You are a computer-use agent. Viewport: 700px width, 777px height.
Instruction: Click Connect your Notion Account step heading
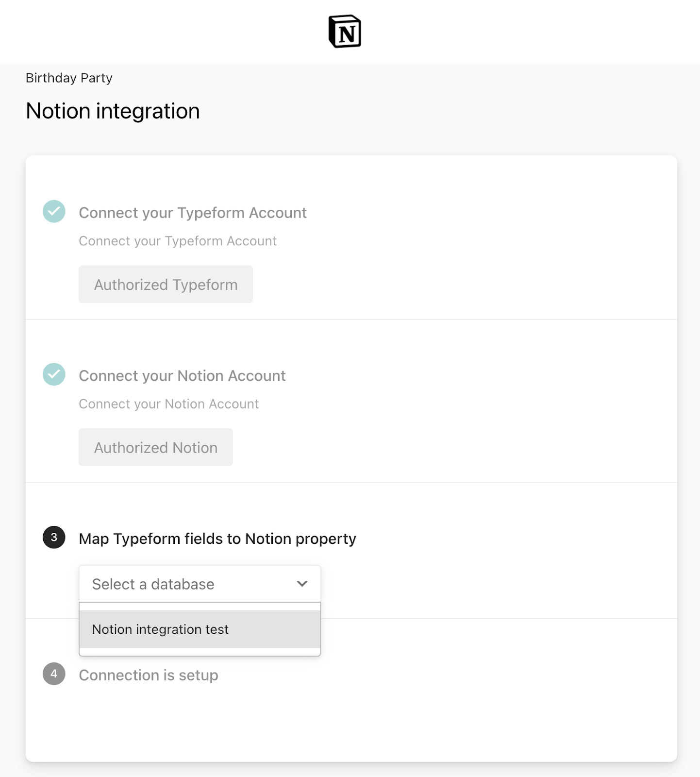pos(182,376)
